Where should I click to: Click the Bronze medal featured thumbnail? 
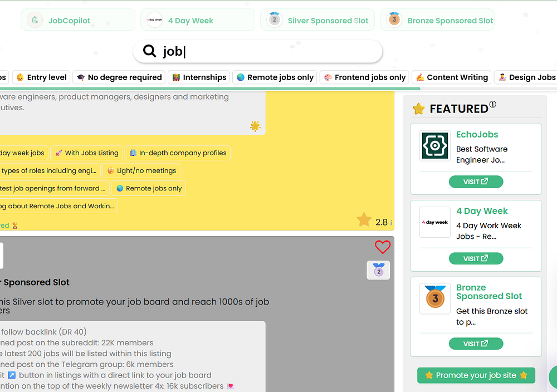coord(435,298)
